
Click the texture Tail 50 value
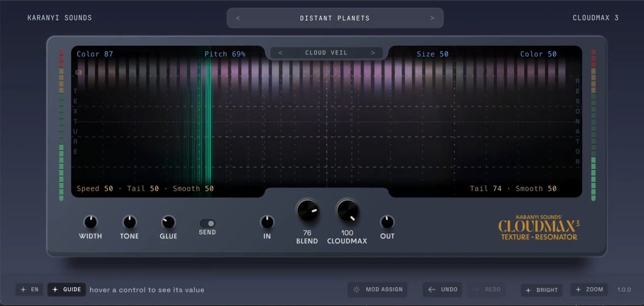tap(143, 189)
